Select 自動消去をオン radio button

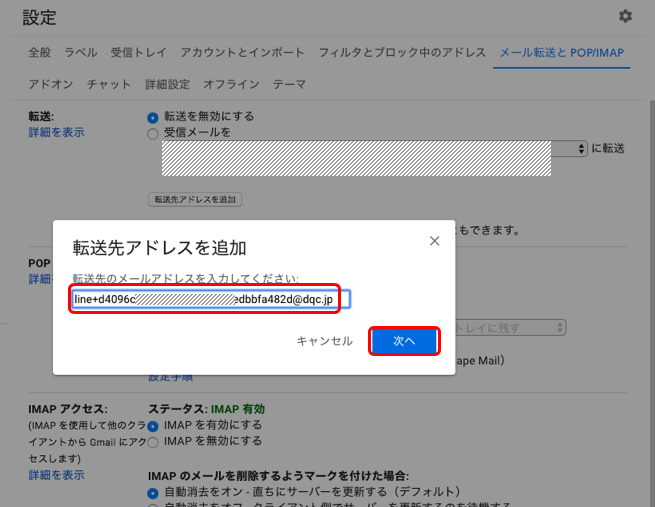pos(153,493)
